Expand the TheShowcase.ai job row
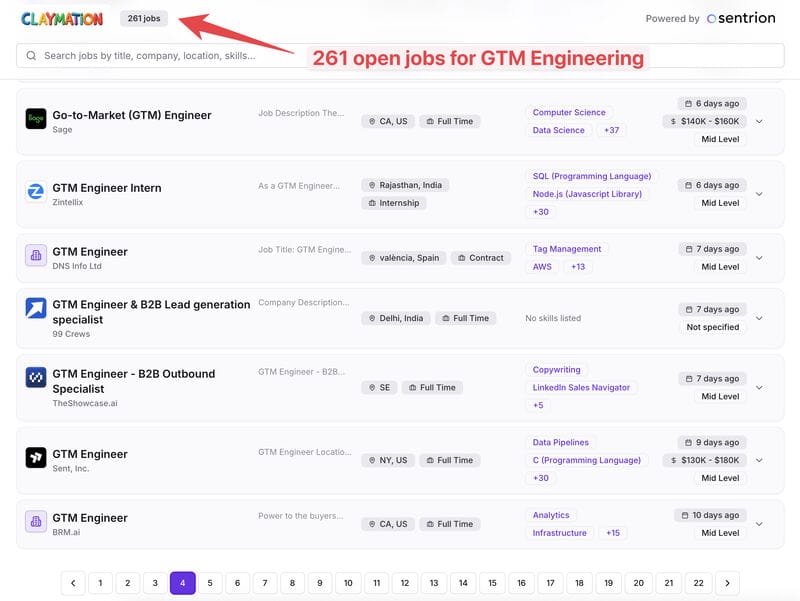800x601 pixels. (759, 387)
